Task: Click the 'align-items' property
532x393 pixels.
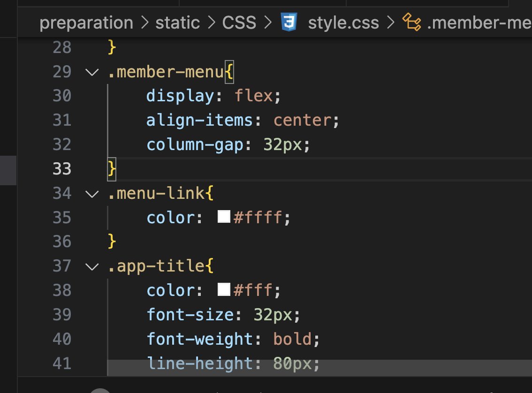Action: [199, 121]
